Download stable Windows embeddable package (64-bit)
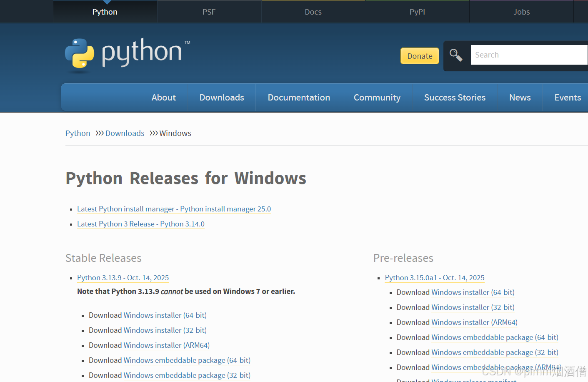Screen dimensions: 588x382 point(187,360)
